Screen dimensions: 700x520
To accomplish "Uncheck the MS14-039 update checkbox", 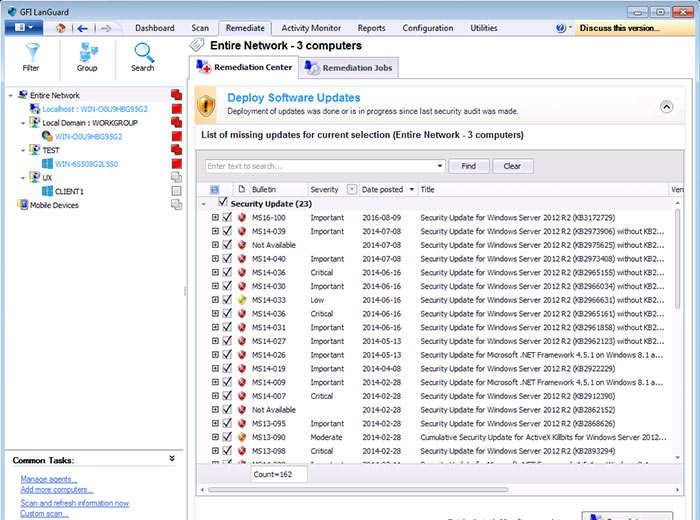I will (x=227, y=231).
